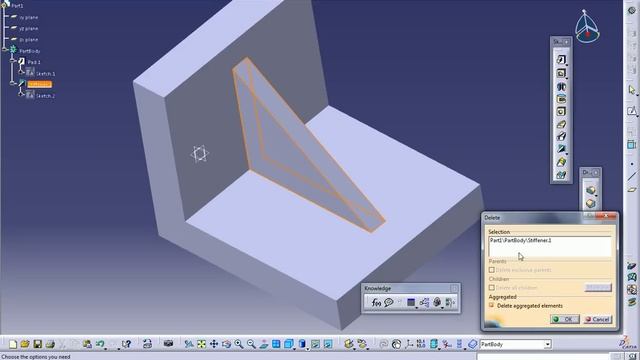Click Pan view icon
This screenshot has height=360, width=640.
(214, 344)
